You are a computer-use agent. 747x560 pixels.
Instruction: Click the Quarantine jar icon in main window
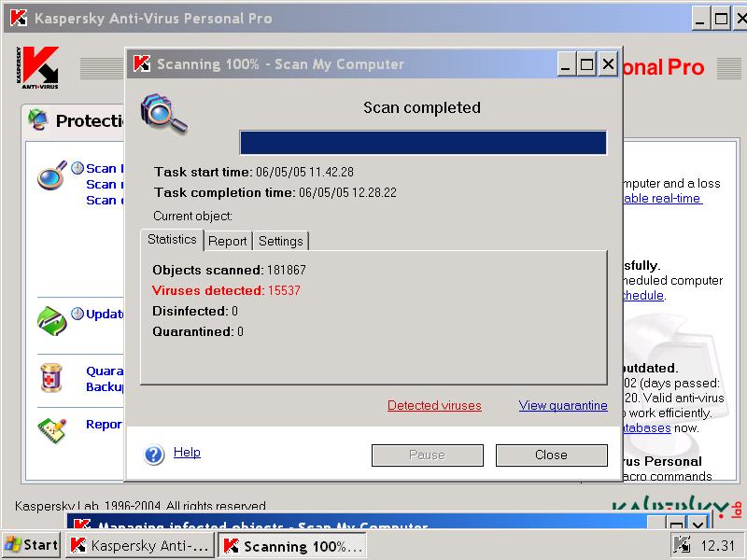click(x=51, y=378)
